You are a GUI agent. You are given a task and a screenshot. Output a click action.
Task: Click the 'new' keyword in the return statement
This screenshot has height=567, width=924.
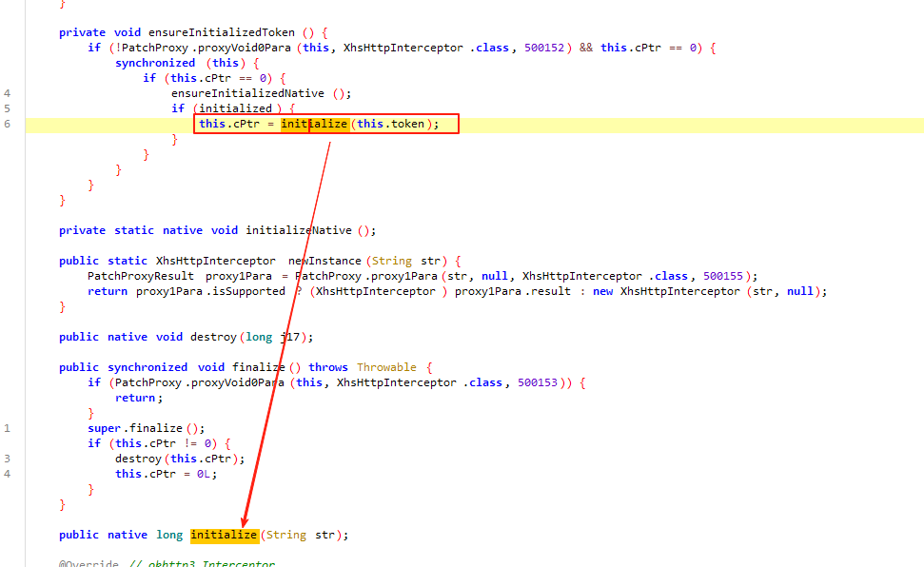(603, 291)
